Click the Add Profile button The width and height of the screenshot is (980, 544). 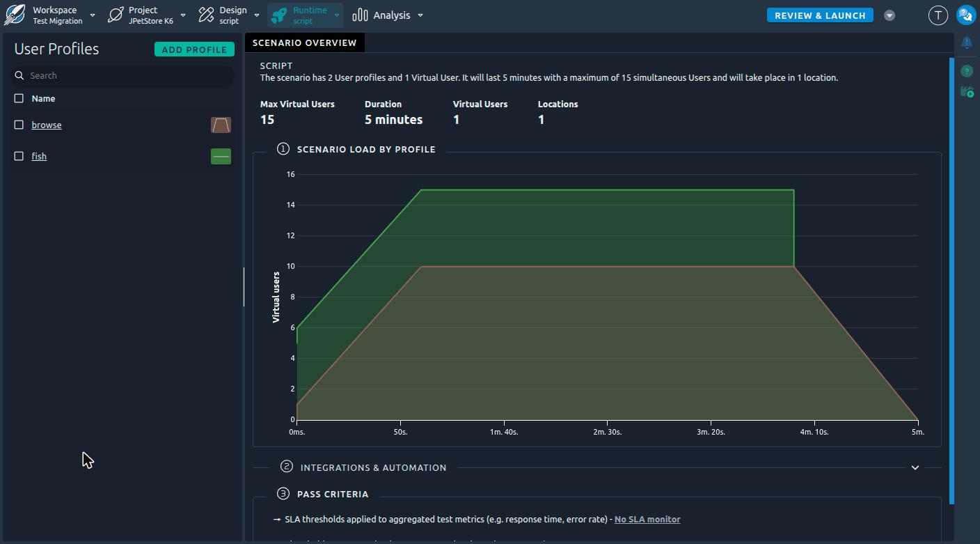(x=194, y=49)
